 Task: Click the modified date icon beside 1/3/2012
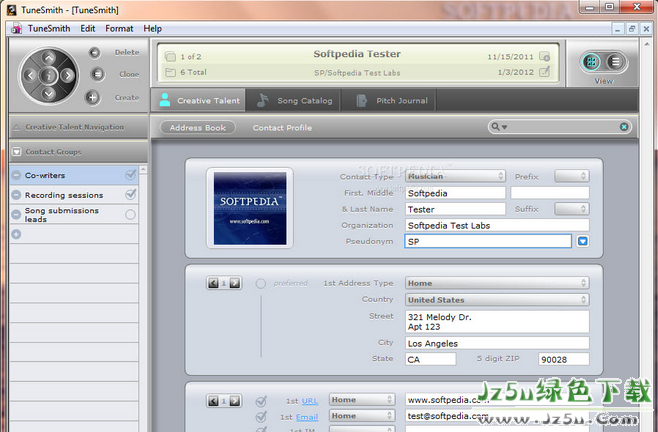pyautogui.click(x=544, y=72)
